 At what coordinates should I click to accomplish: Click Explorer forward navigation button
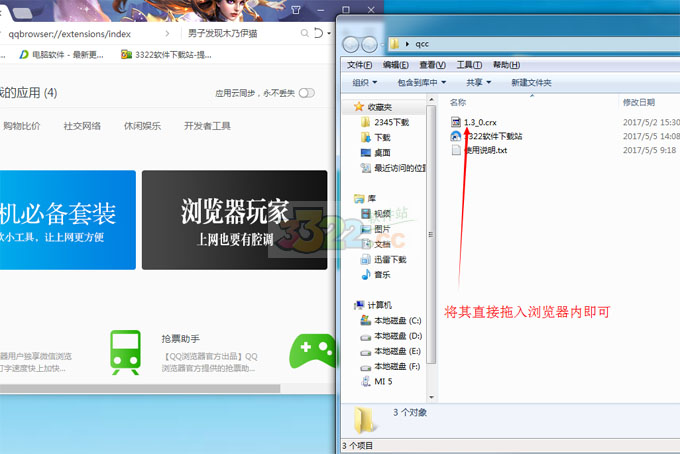pos(369,44)
